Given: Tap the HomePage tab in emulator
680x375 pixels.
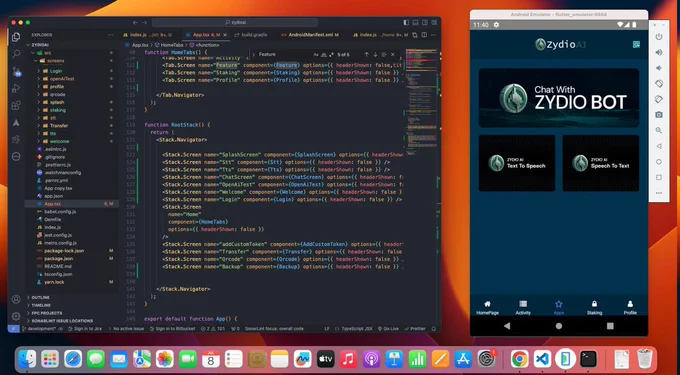Looking at the screenshot, I should (487, 308).
